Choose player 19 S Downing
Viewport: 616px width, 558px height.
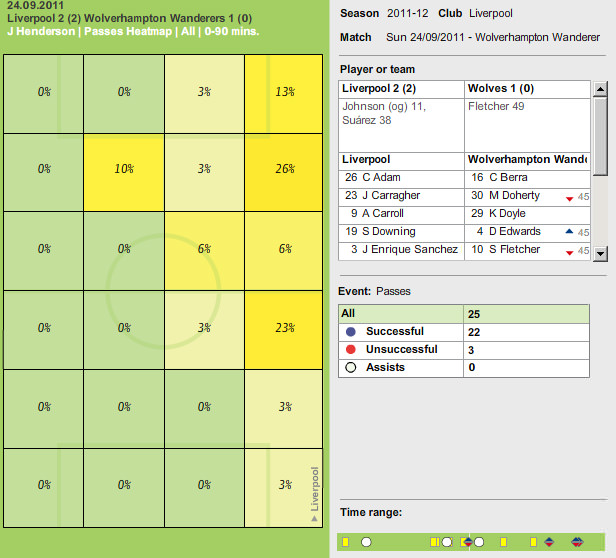tap(402, 231)
